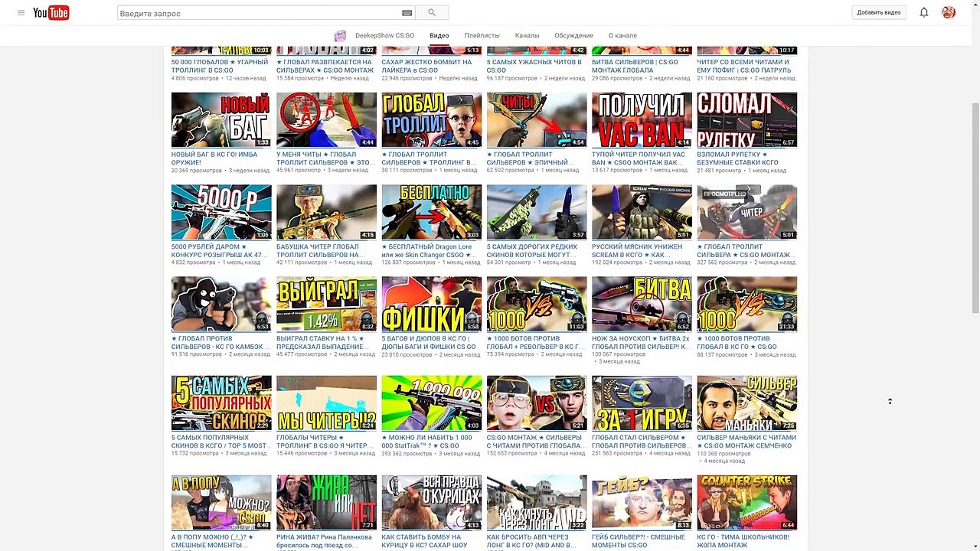Open the 'ВЫЙГРАЛ 1.42%' thumbnail
Image resolution: width=980 pixels, height=551 pixels.
point(326,305)
